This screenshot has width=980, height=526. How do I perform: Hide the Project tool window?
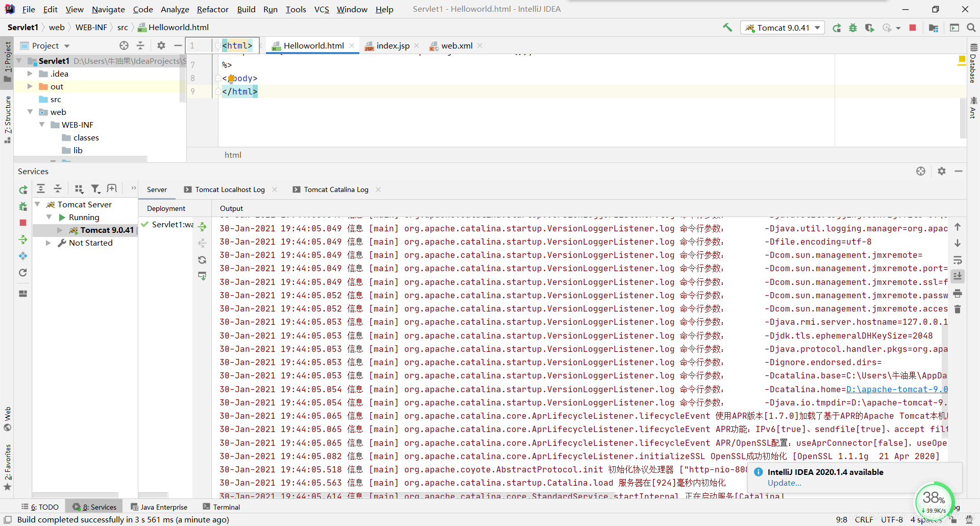pyautogui.click(x=178, y=45)
